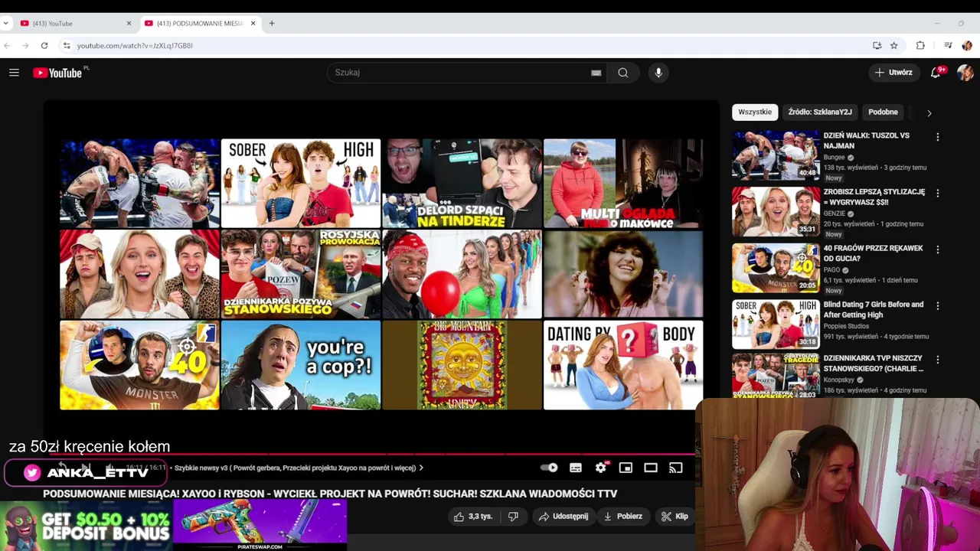Like the video with 3,3 tys.
The image size is (980, 551).
click(x=472, y=517)
